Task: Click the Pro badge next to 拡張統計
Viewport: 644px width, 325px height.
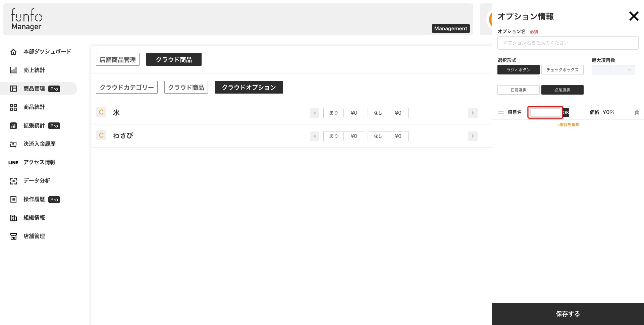Action: tap(54, 126)
